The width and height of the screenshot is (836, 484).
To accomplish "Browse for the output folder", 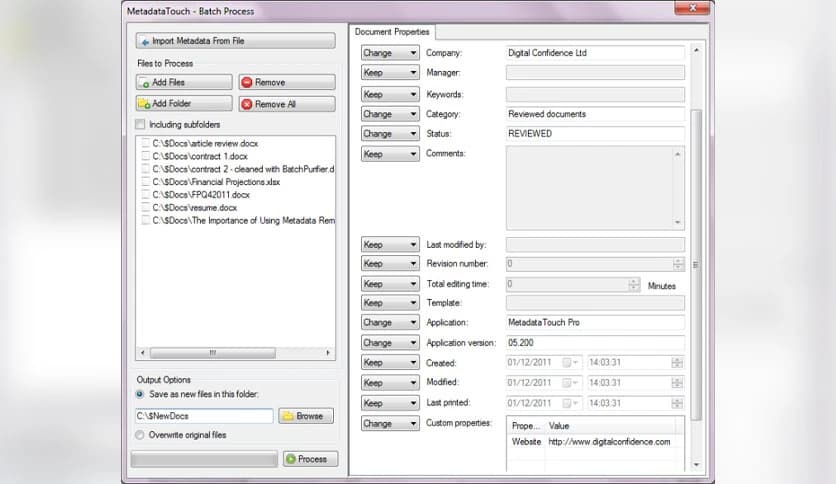I will [305, 416].
